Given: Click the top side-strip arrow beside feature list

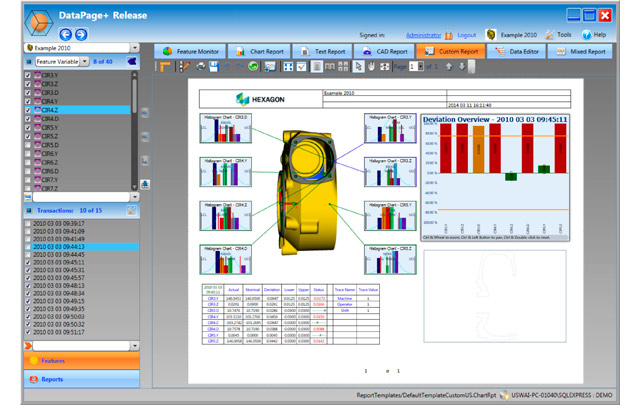Looking at the screenshot, I should (145, 113).
